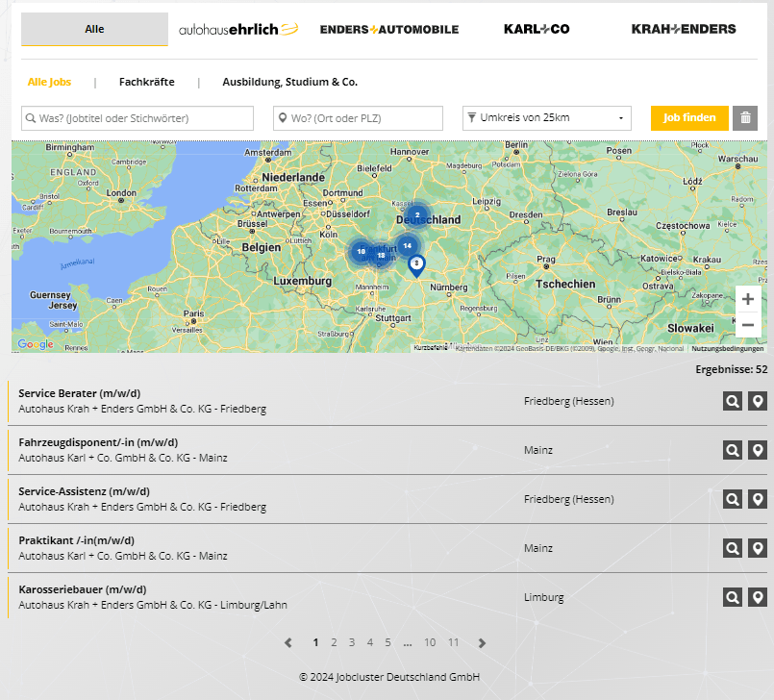Screen dimensions: 774x700
Task: Zoom in on the map
Action: pyautogui.click(x=748, y=299)
